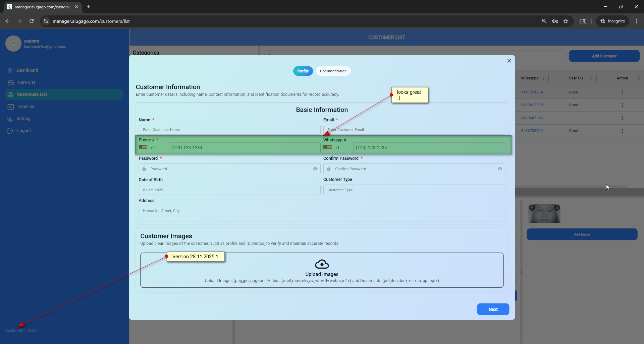Click the Add Customer button
This screenshot has height=344, width=644.
[604, 56]
